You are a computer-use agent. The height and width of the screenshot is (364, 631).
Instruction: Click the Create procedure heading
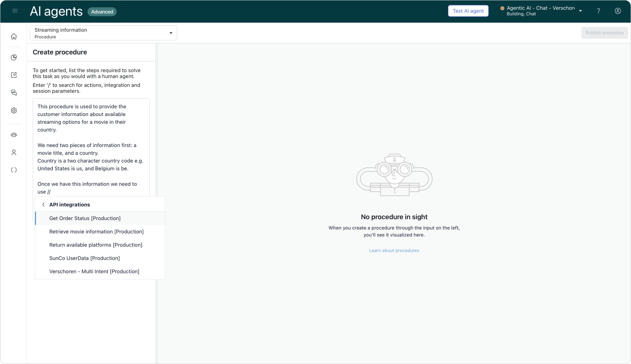coord(60,52)
